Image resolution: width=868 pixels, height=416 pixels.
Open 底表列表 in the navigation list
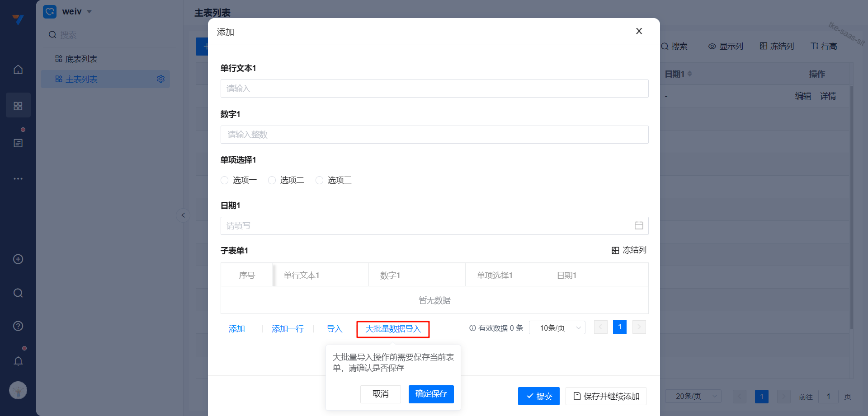click(81, 59)
